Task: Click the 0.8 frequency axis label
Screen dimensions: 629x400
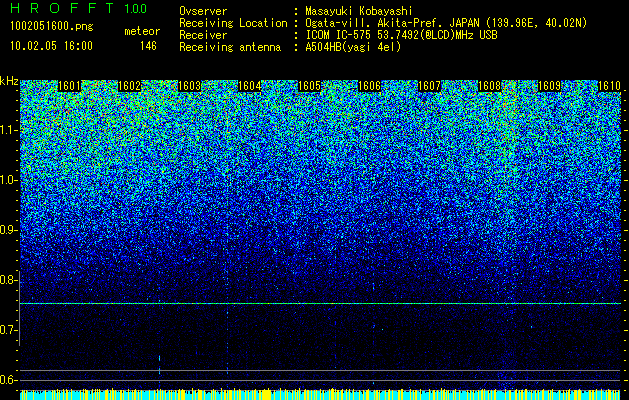Action: (x=7, y=280)
